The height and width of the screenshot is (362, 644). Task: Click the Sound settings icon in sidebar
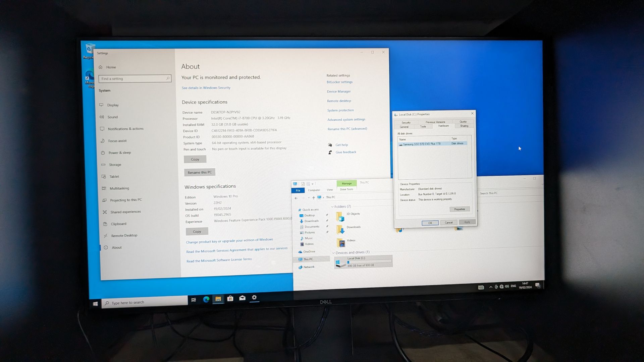102,117
